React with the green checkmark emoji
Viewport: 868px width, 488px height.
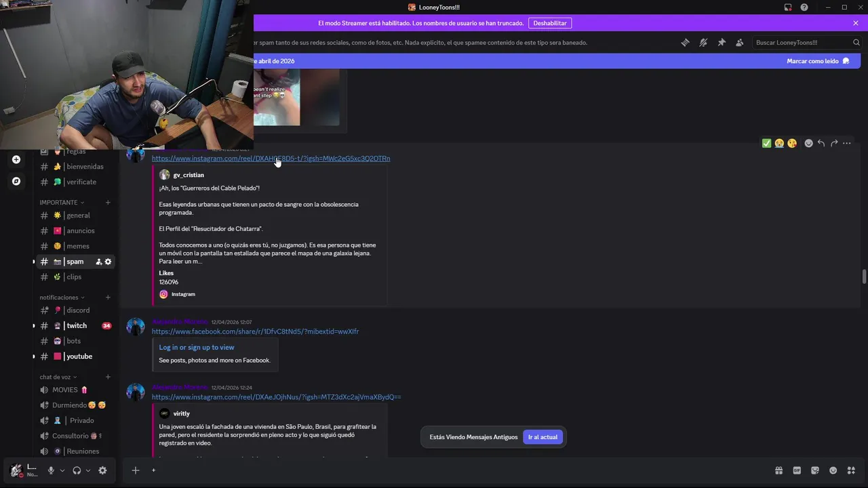pos(766,143)
